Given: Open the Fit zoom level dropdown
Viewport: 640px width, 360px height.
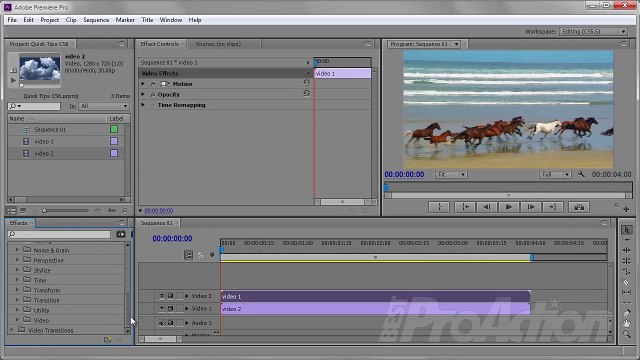Looking at the screenshot, I should click(451, 175).
